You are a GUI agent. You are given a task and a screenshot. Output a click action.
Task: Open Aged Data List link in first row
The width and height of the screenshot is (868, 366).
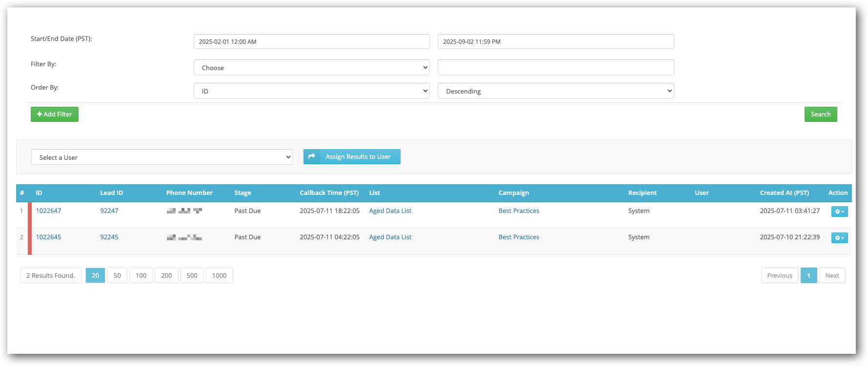coord(390,211)
